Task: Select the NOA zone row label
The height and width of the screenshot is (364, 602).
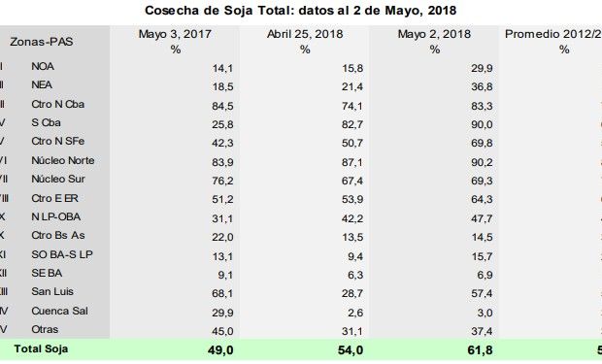Action: 43,66
